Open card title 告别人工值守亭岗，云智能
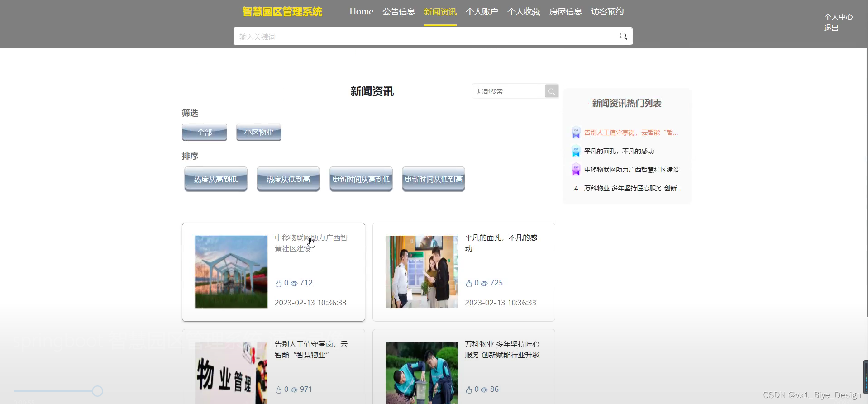This screenshot has height=404, width=868. 311,349
